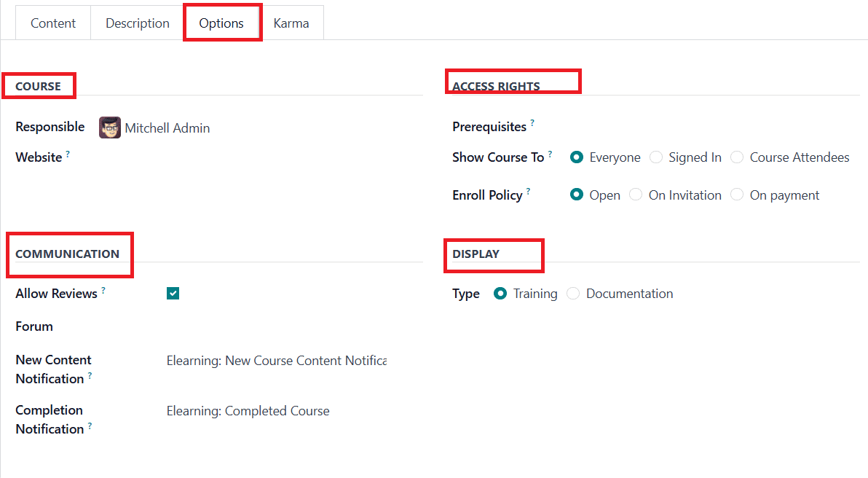
Task: Select Everyone for Show Course To
Action: (576, 157)
